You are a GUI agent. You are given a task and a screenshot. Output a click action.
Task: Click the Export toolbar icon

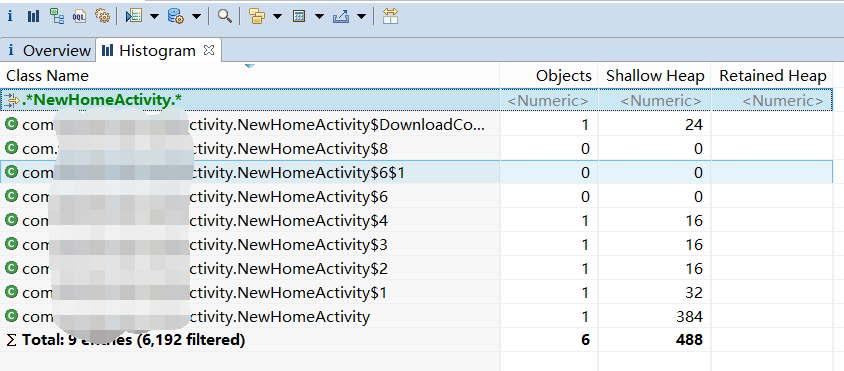pyautogui.click(x=341, y=16)
